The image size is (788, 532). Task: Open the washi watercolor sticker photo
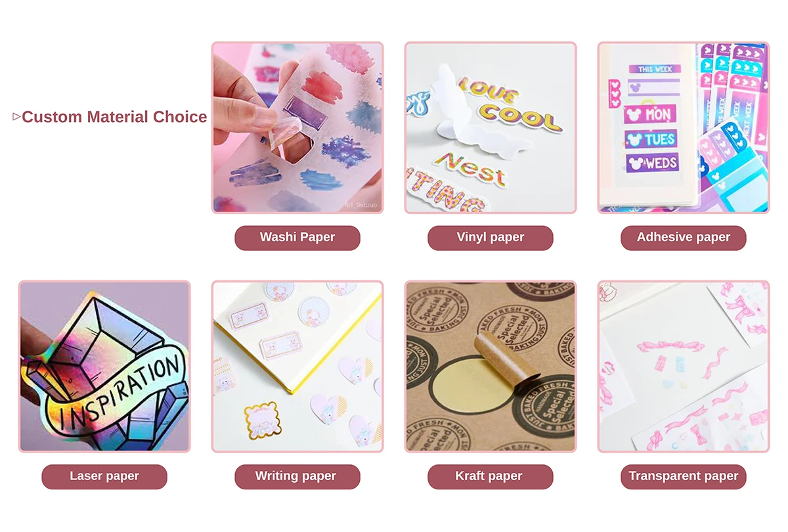[297, 128]
